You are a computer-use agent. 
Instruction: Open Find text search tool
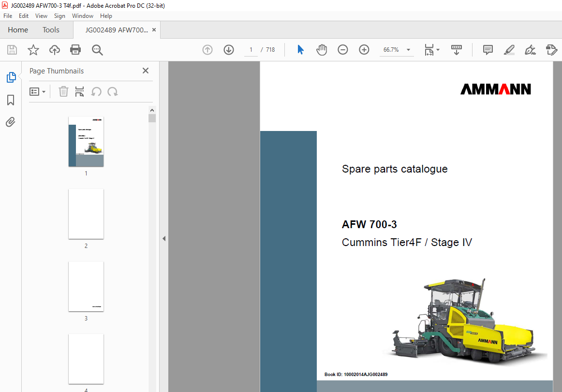point(97,50)
